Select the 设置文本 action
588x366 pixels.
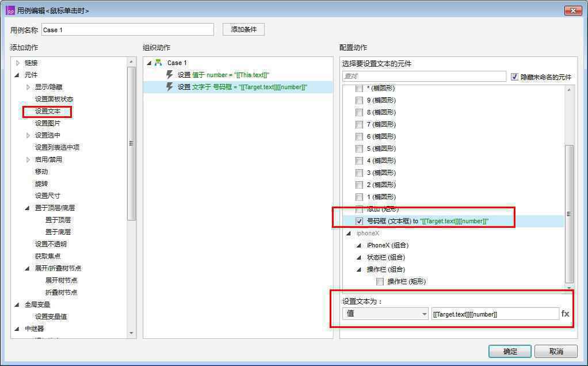[x=48, y=112]
